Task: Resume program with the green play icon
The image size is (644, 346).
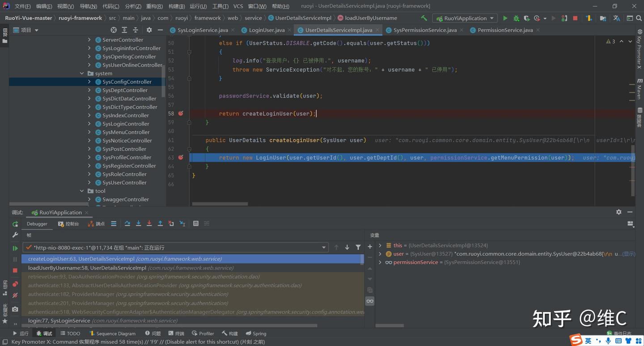Action: 15,248
